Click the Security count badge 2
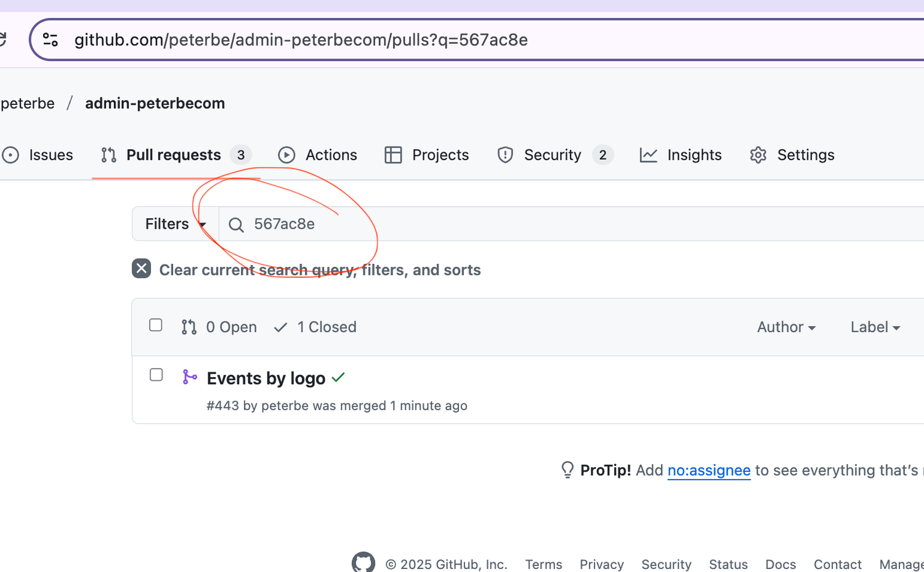Viewport: 924px width, 572px height. point(602,155)
